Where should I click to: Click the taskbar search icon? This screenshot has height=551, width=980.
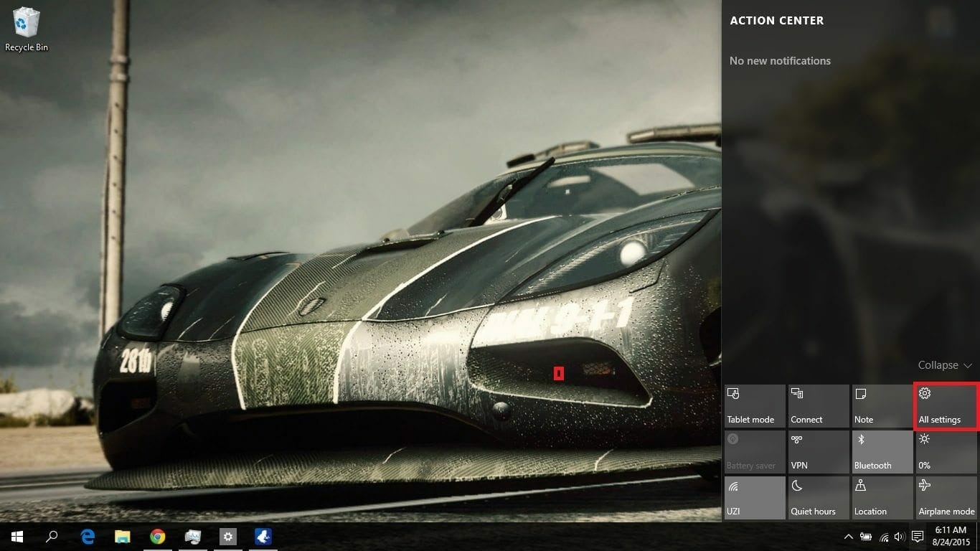coord(52,537)
